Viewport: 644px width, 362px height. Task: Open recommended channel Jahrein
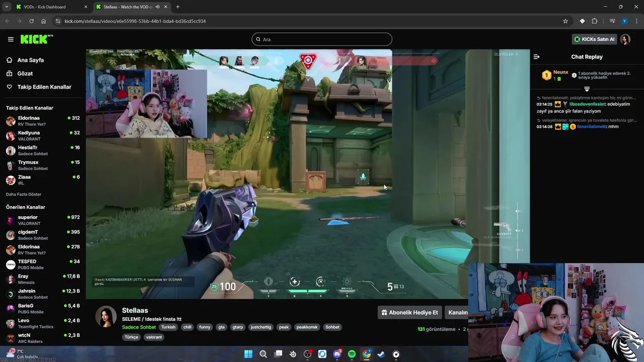pos(43,294)
